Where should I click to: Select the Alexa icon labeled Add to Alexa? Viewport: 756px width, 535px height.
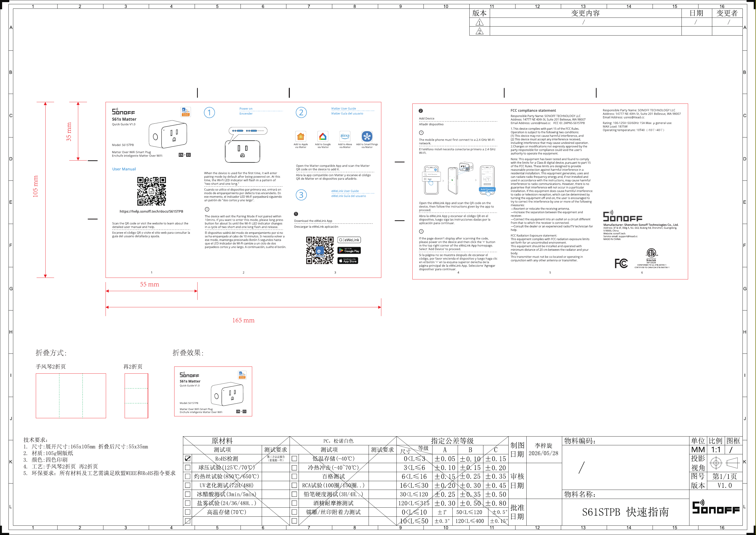click(x=345, y=136)
